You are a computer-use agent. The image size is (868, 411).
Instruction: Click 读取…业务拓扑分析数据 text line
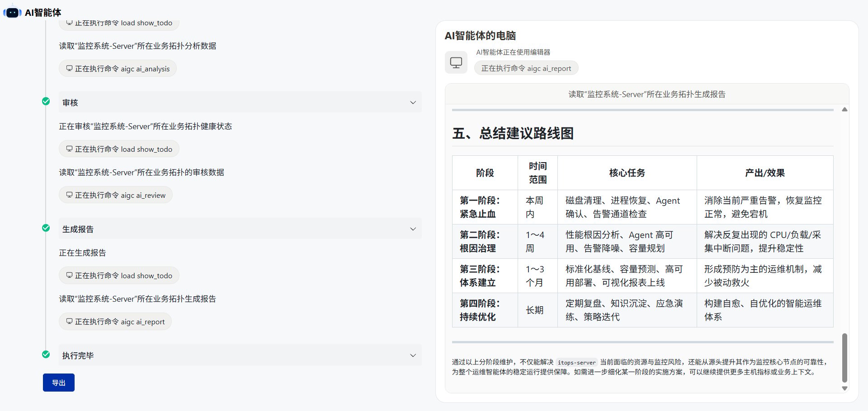coord(137,46)
